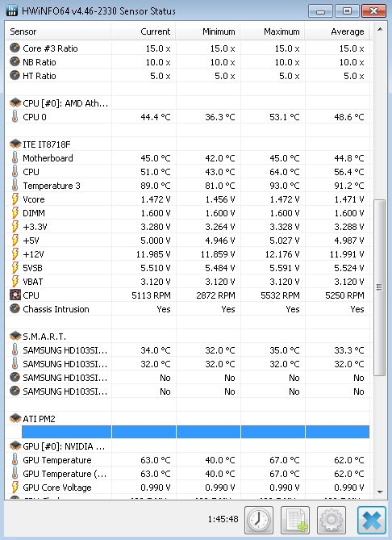Click the logging sheet with plus icon
The width and height of the screenshot is (392, 540).
click(x=295, y=520)
